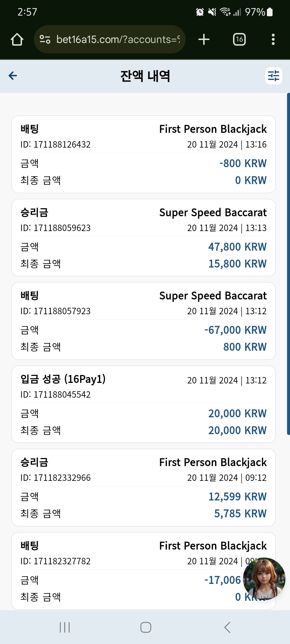The image size is (290, 644).
Task: Select bet entry ID 171188126432
Action: (x=143, y=154)
